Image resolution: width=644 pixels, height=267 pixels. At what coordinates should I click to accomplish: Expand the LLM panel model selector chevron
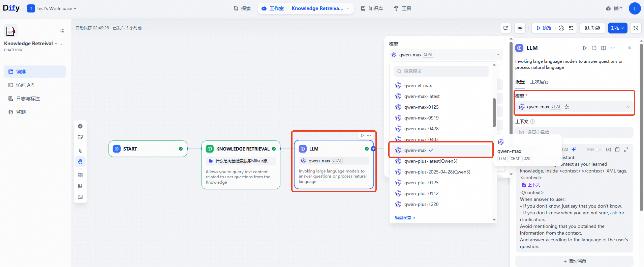tap(628, 107)
